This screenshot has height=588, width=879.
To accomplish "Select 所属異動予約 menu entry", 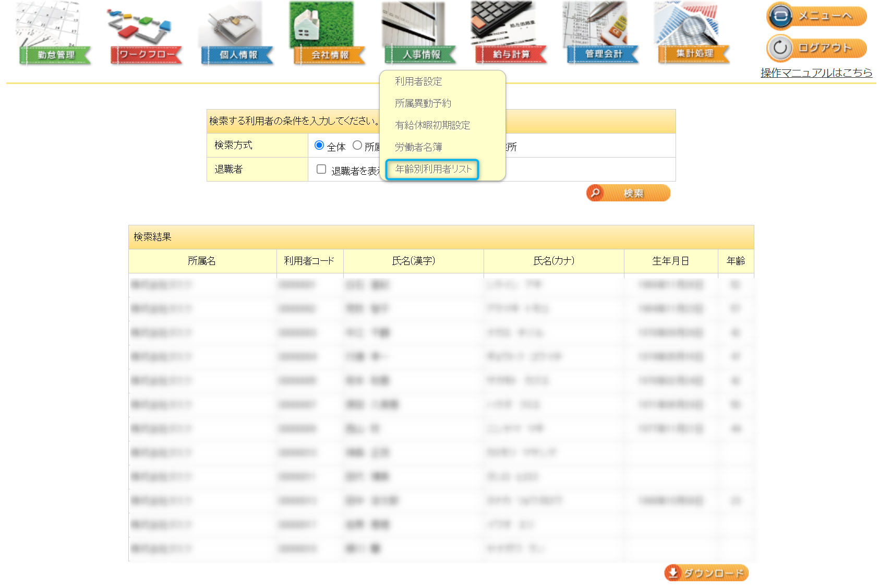I will [x=423, y=103].
